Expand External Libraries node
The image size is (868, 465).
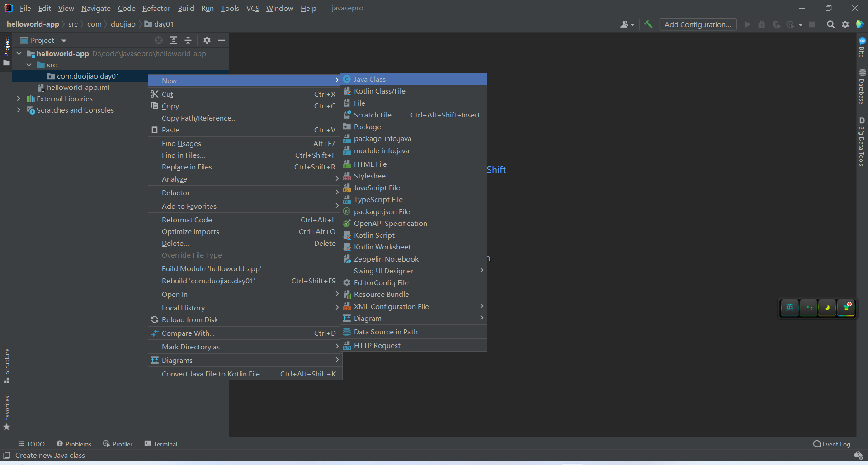click(x=19, y=99)
